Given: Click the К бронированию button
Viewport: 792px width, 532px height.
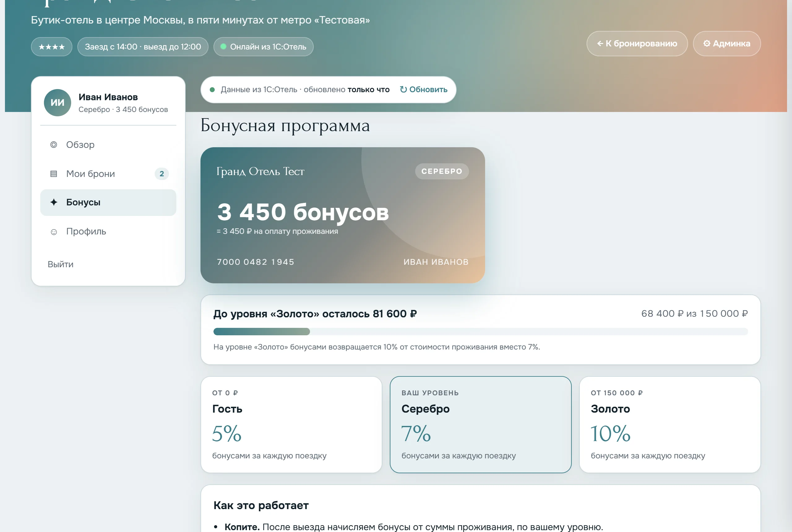Looking at the screenshot, I should tap(637, 44).
